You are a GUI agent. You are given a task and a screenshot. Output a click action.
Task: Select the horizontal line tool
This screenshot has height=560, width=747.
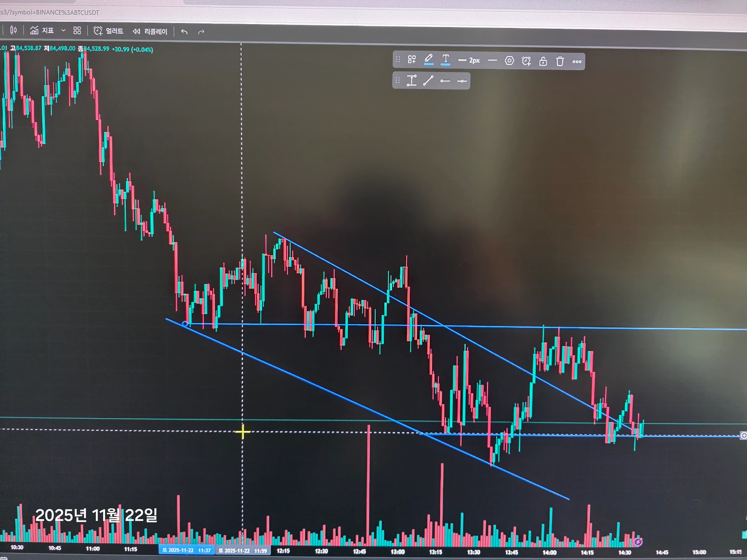coord(462,81)
